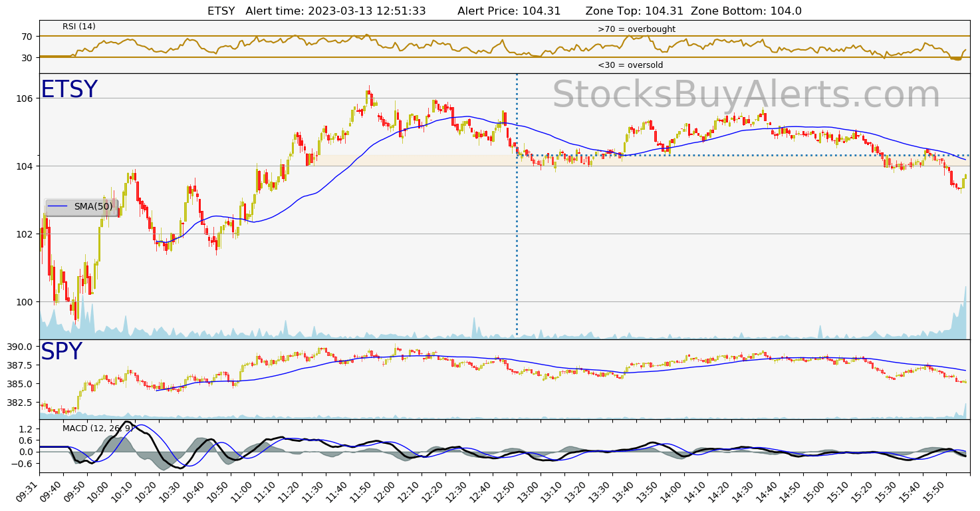
Task: Click the 30 RSI axis label
Action: (x=27, y=58)
